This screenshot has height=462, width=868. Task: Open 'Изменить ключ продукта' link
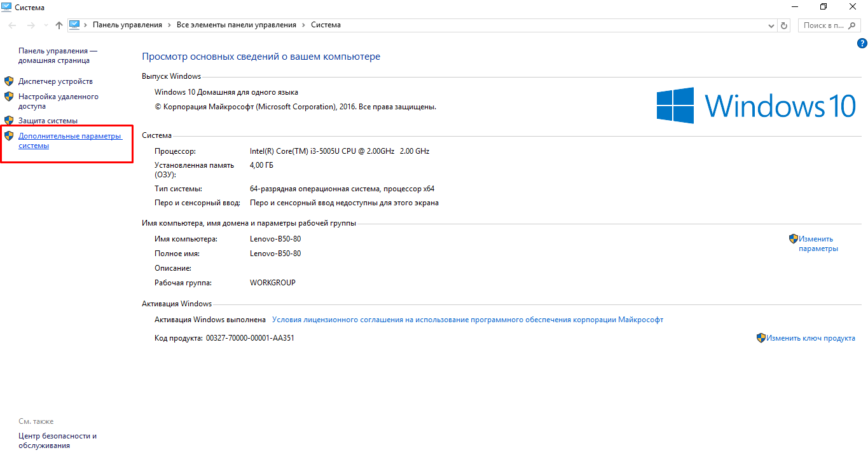pos(811,338)
